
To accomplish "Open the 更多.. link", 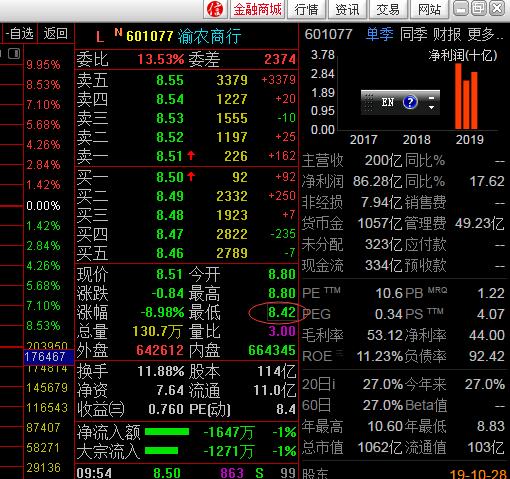I will pyautogui.click(x=485, y=34).
